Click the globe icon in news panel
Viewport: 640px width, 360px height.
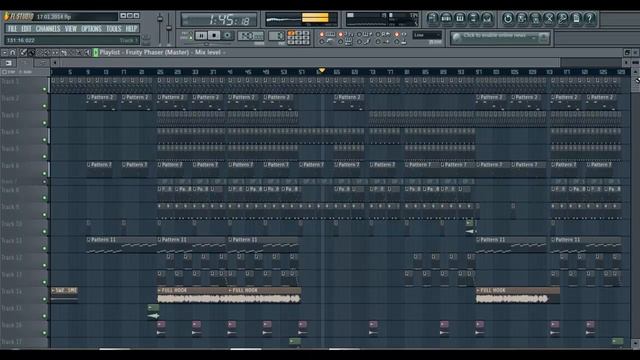[x=457, y=38]
